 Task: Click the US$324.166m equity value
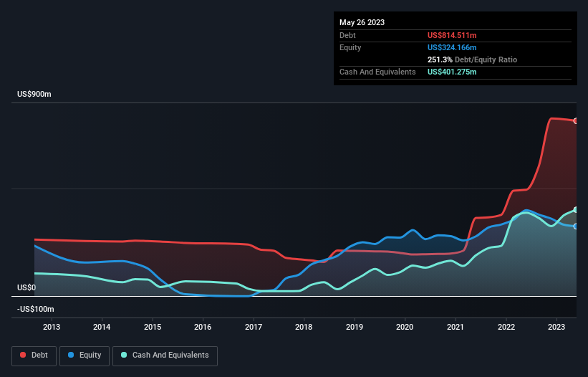(452, 47)
